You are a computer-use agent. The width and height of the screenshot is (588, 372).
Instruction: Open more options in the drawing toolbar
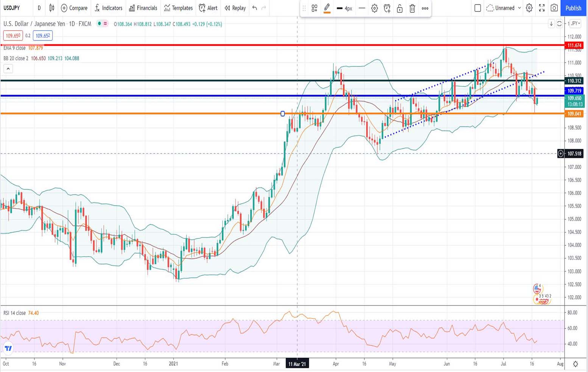425,8
